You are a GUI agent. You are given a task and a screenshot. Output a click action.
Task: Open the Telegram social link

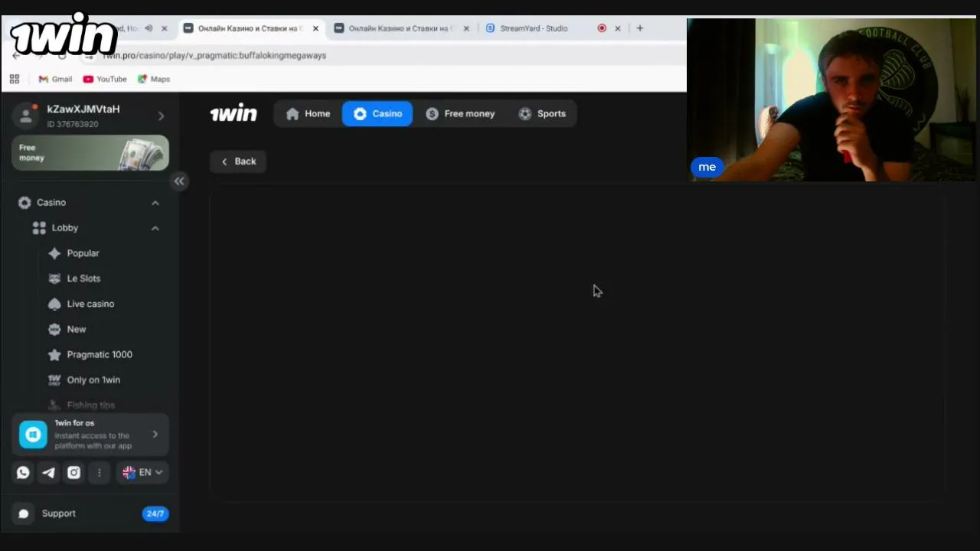click(x=48, y=473)
